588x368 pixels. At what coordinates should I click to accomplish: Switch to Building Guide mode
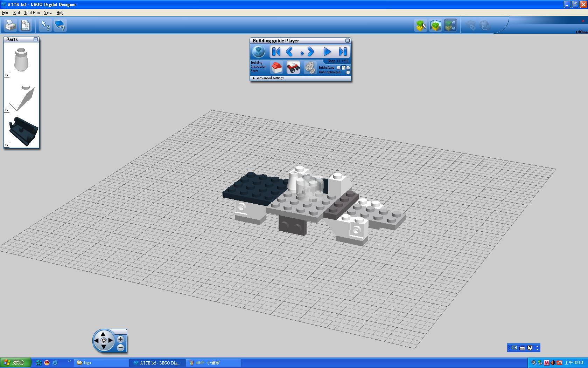point(450,25)
